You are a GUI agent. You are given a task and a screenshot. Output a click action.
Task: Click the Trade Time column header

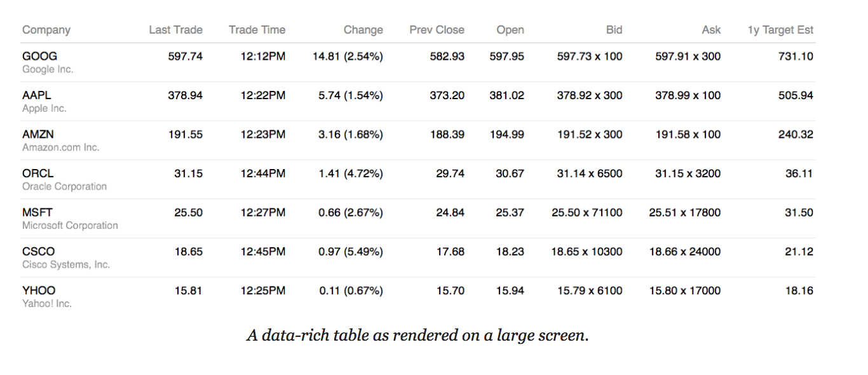(x=257, y=30)
